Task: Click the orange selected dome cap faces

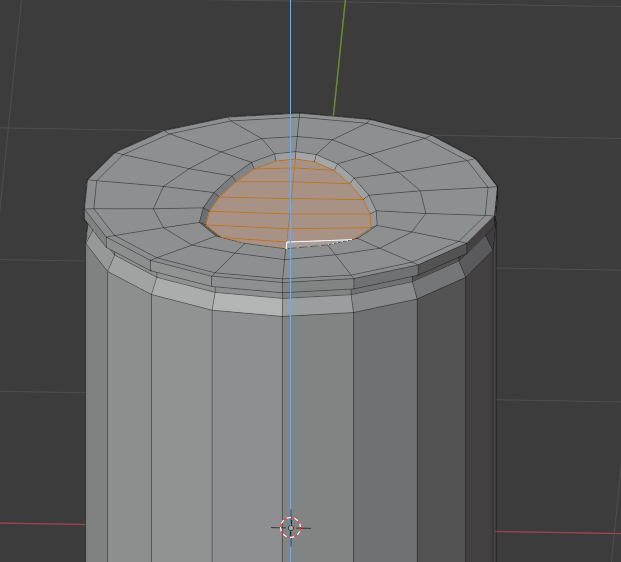Action: [x=289, y=203]
